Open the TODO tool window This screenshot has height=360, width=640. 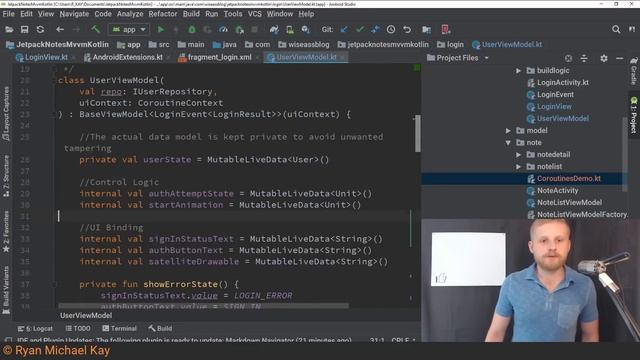click(x=78, y=329)
